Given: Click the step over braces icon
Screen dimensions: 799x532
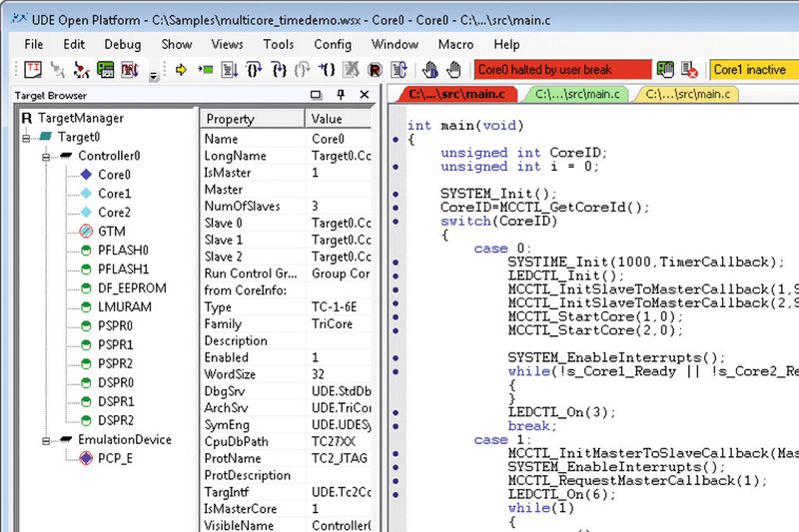Looking at the screenshot, I should [x=279, y=69].
